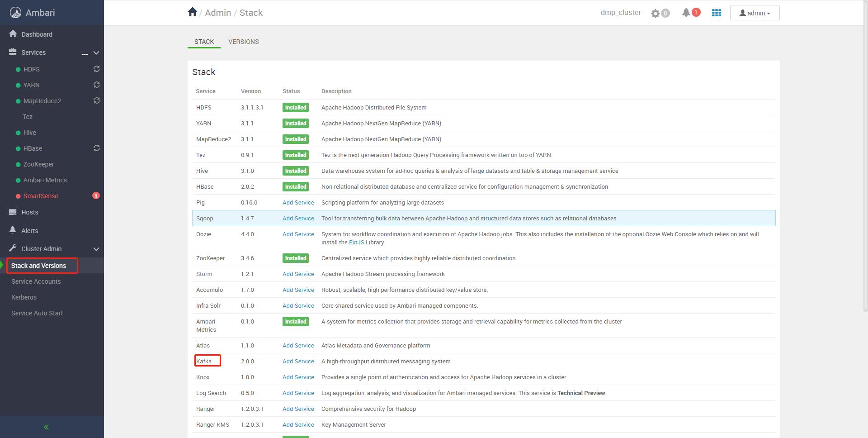This screenshot has height=438, width=868.
Task: Click Hosts server icon in sidebar
Action: tap(13, 212)
